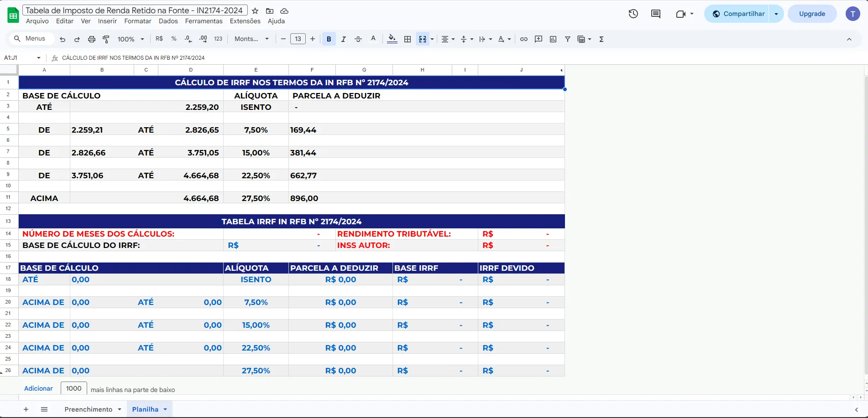
Task: Click the redo arrow icon
Action: click(77, 39)
